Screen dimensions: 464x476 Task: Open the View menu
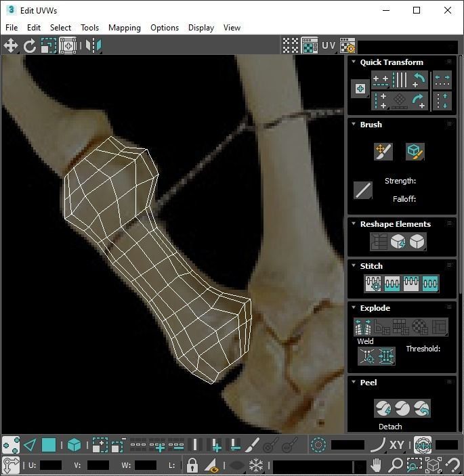point(232,28)
